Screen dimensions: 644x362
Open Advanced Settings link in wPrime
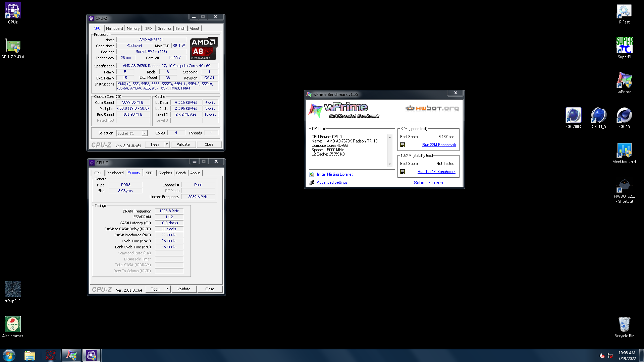[332, 182]
